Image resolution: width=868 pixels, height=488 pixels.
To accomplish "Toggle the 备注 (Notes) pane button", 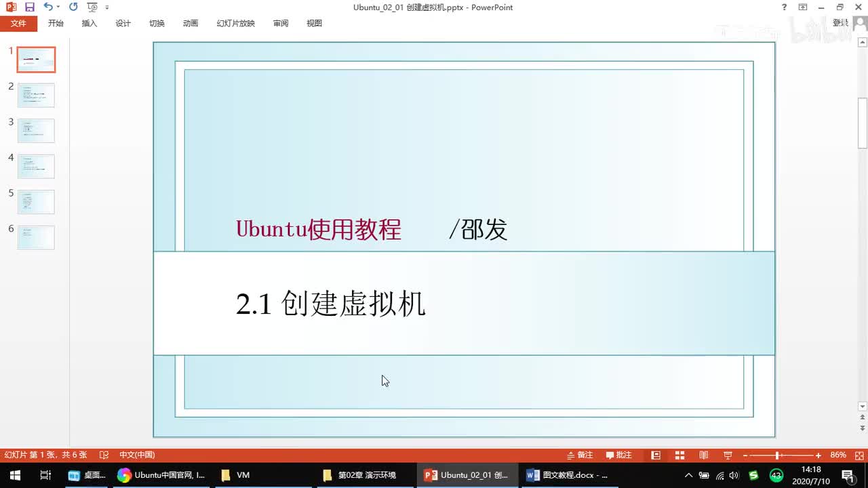I will [x=580, y=455].
